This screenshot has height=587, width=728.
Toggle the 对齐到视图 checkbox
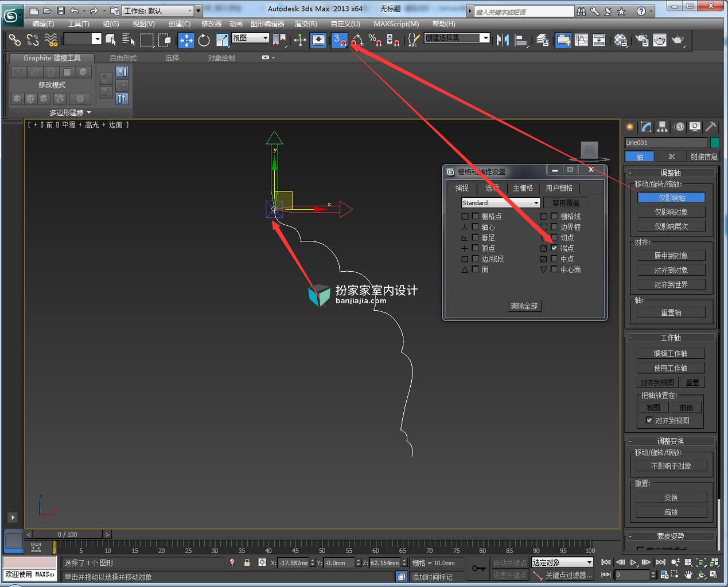[649, 420]
